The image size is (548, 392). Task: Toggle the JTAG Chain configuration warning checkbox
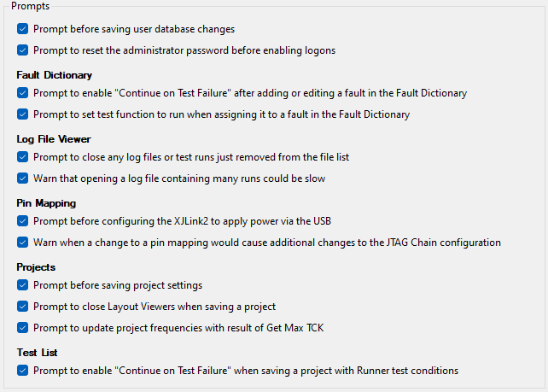(22, 243)
